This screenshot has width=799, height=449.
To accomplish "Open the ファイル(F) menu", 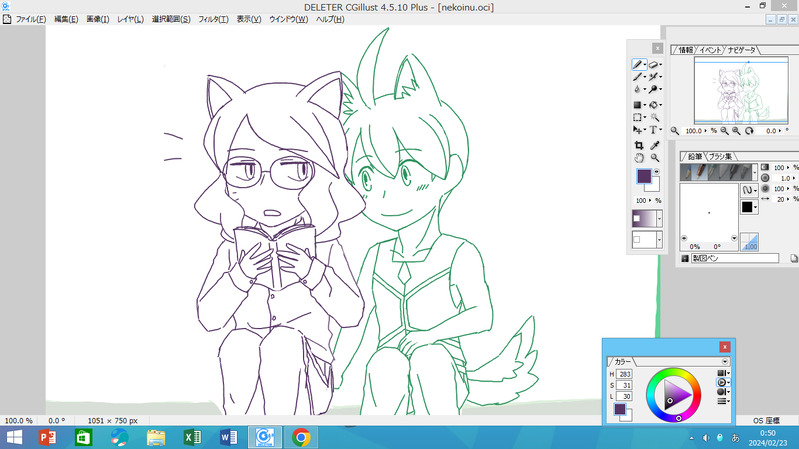I will tap(31, 19).
